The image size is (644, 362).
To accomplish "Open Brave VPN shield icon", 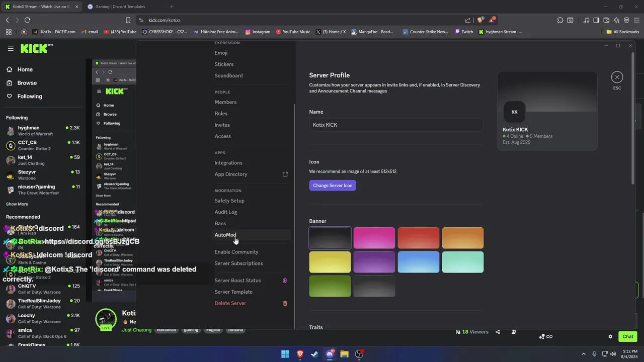I will 626,20.
